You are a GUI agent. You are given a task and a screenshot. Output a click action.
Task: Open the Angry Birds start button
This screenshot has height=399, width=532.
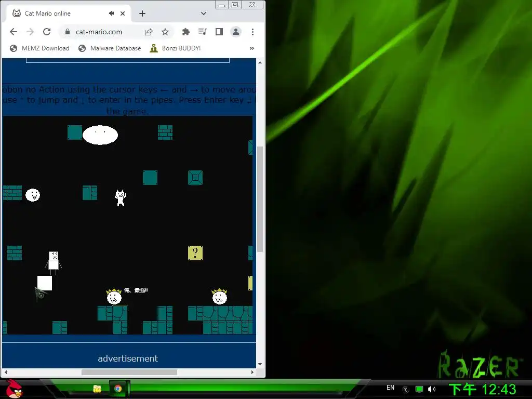pyautogui.click(x=14, y=389)
